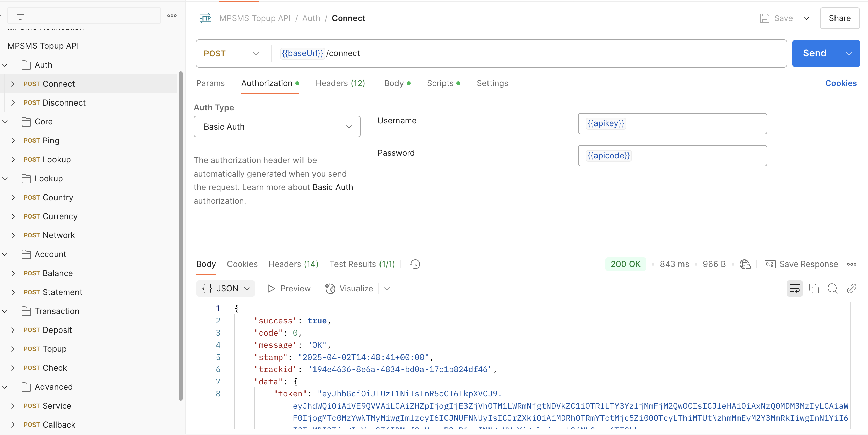The height and width of the screenshot is (435, 868).
Task: Send the Connect request
Action: coord(814,53)
